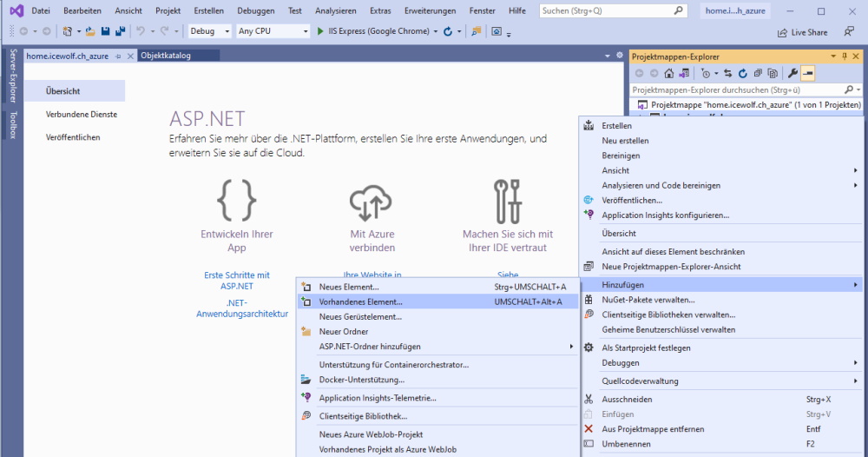
Task: Click the Suchen (Strg+Q) search box
Action: pyautogui.click(x=614, y=10)
